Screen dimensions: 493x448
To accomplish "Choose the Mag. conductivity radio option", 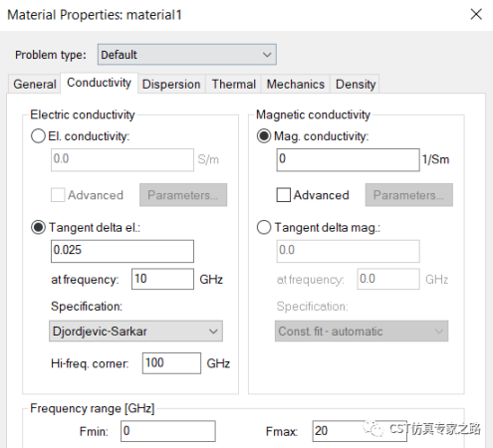I will pos(264,136).
